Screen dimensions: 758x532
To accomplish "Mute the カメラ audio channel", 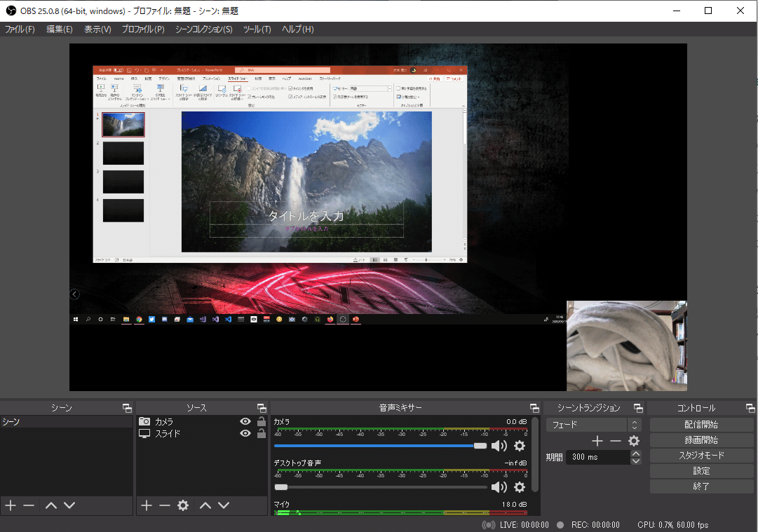I will coord(499,446).
